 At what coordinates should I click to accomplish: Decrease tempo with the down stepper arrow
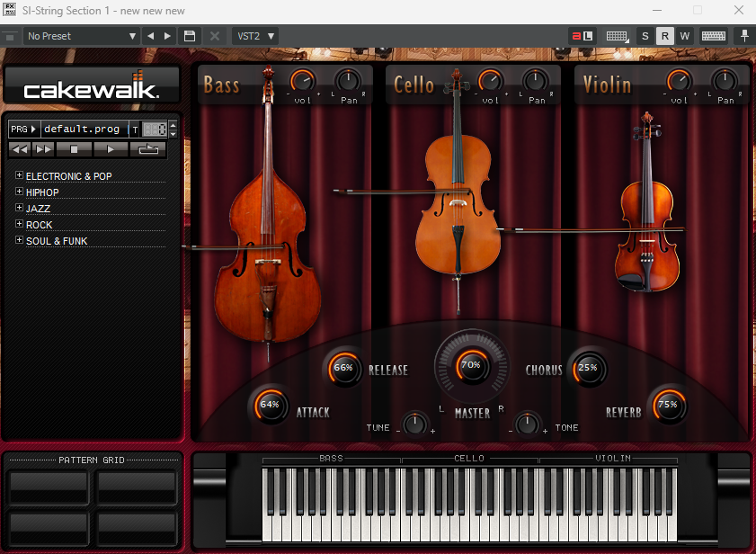point(173,134)
